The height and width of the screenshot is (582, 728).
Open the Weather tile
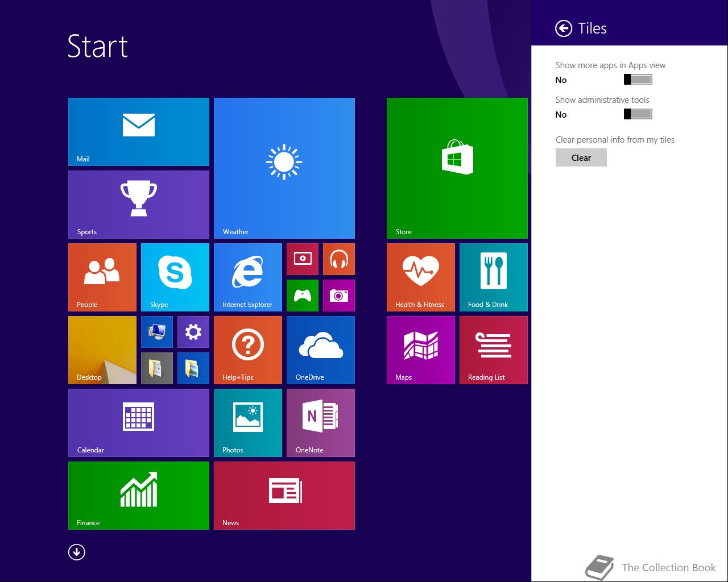point(284,168)
